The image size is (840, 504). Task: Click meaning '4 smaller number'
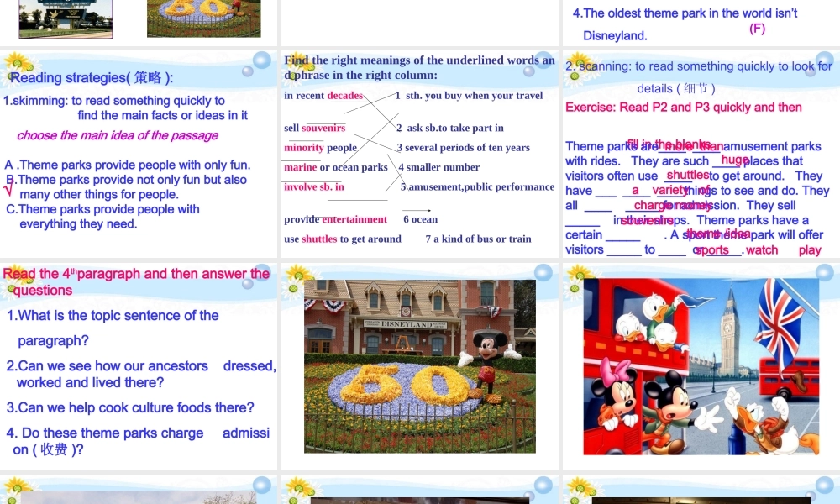tap(438, 167)
